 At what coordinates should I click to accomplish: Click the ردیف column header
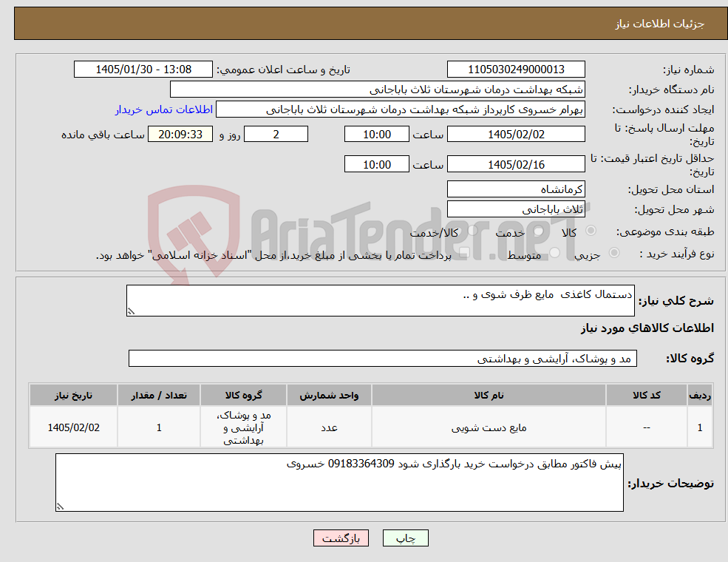[x=700, y=395]
